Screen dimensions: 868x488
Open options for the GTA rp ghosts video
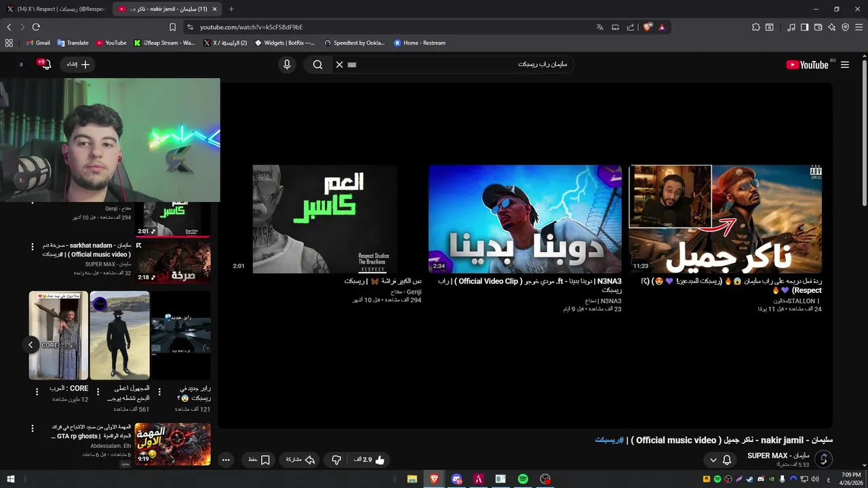tap(32, 428)
